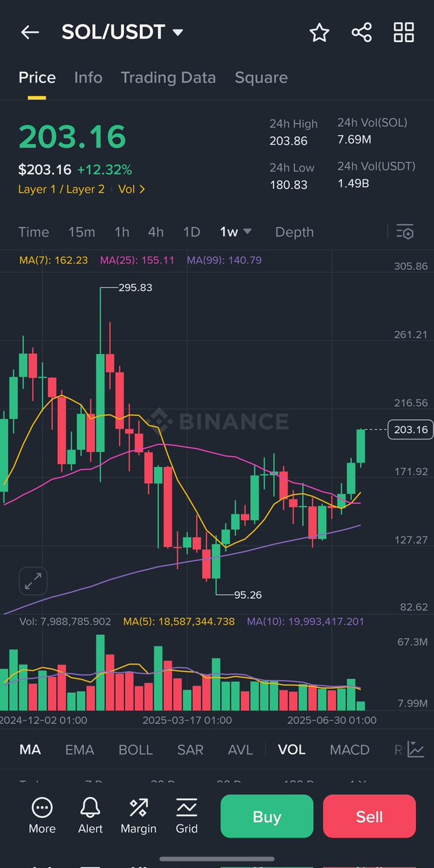The image size is (434, 868).
Task: Toggle the SAR indicator
Action: (190, 749)
